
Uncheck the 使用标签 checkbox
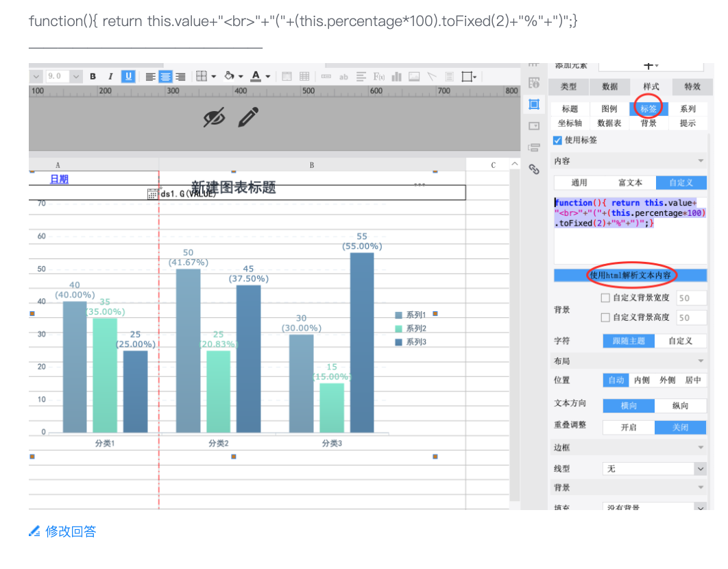click(557, 141)
